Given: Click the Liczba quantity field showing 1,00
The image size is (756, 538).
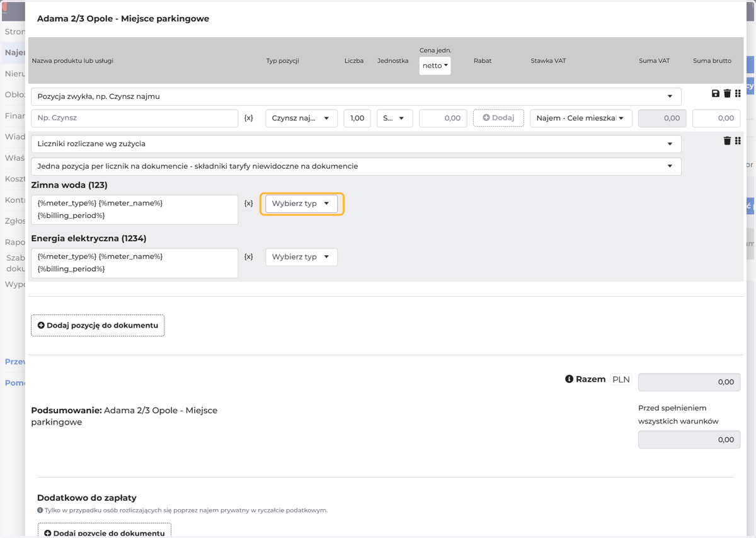Looking at the screenshot, I should point(357,118).
